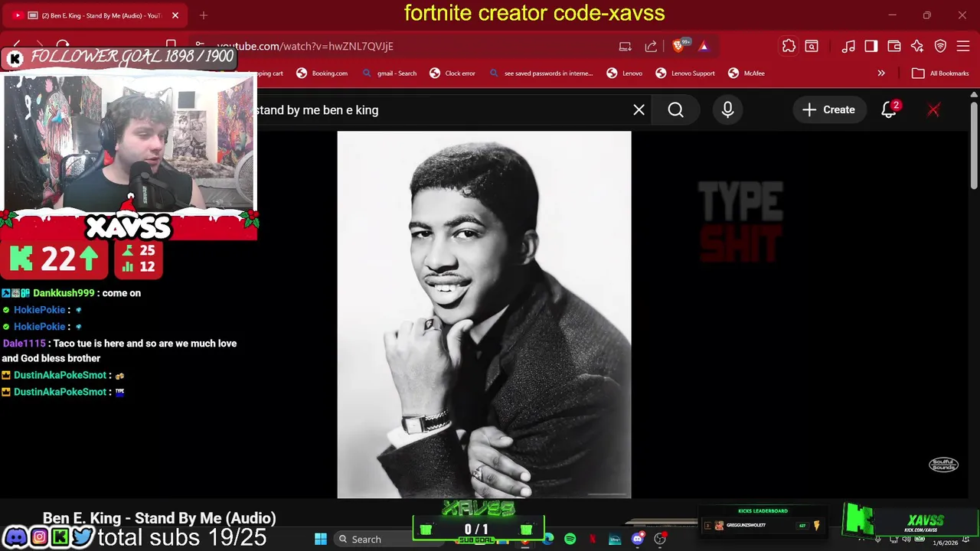Screen dimensions: 980x551
Task: Open the Booking.com bookmark
Action: pos(322,73)
